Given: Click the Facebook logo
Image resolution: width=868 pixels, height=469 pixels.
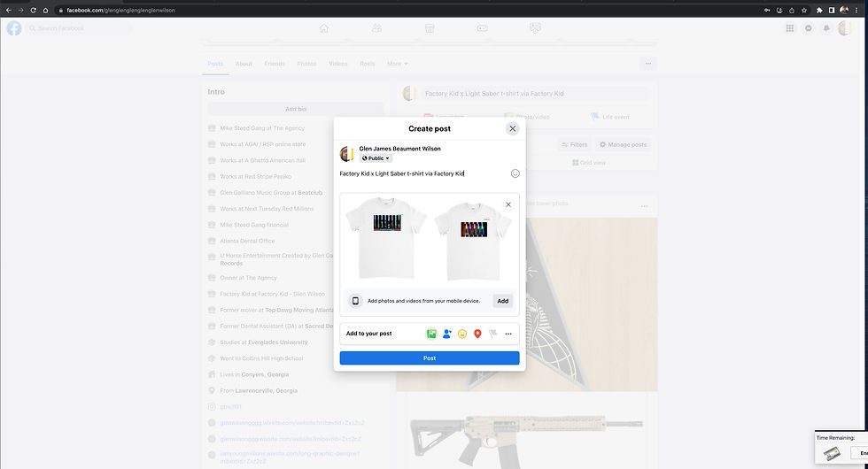Looking at the screenshot, I should 14,28.
